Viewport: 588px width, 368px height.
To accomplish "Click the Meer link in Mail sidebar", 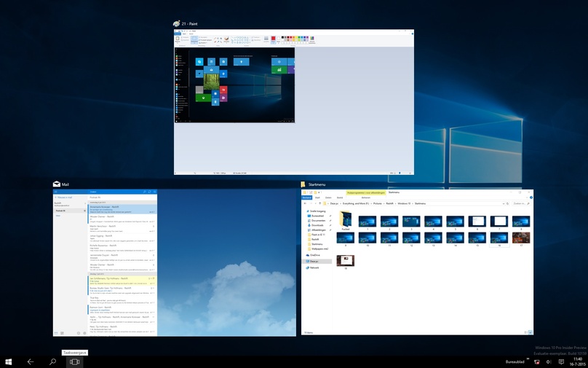I will click(x=58, y=216).
